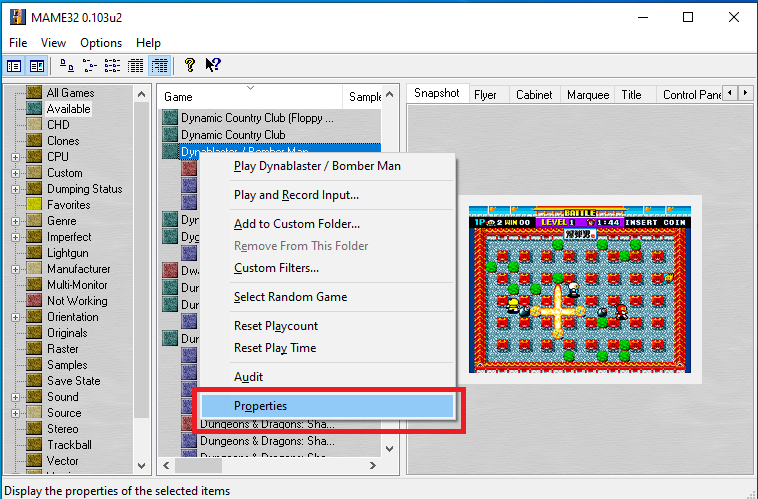
Task: Click icon beside Dynamic Country Club
Action: point(170,134)
